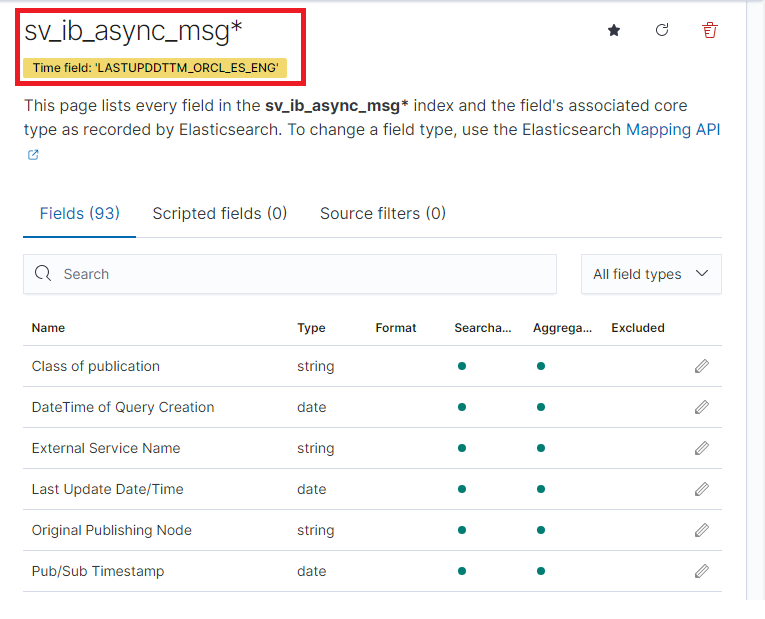Viewport: 765px width, 619px height.
Task: Edit DateTime of Query Creation field
Action: pos(702,407)
